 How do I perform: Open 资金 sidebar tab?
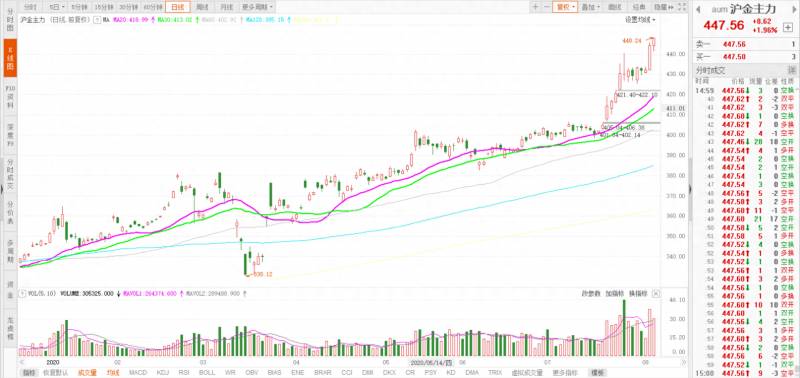click(10, 291)
